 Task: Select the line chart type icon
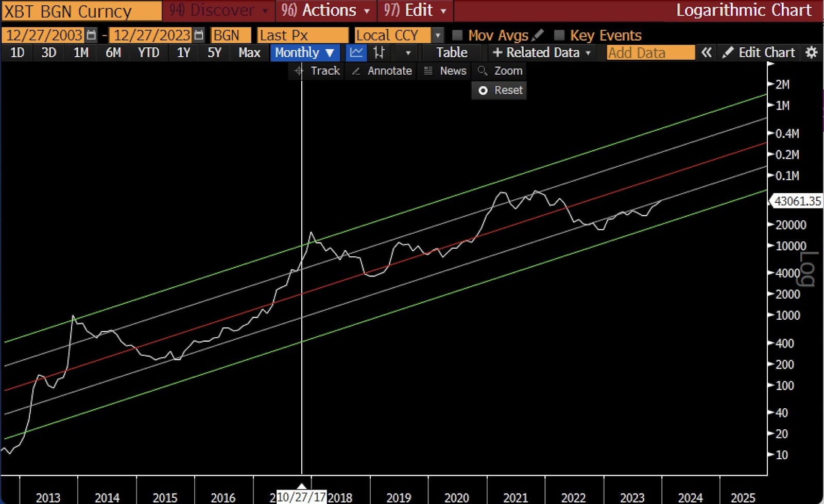tap(356, 53)
